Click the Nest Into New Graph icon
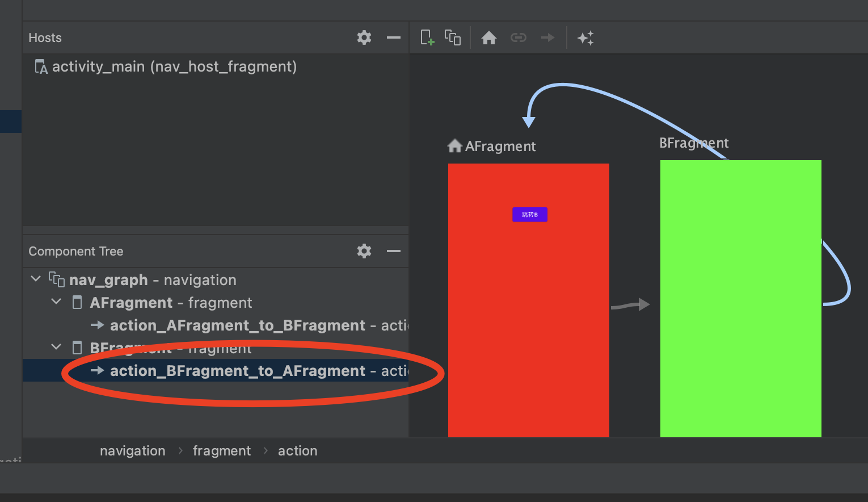 click(452, 37)
